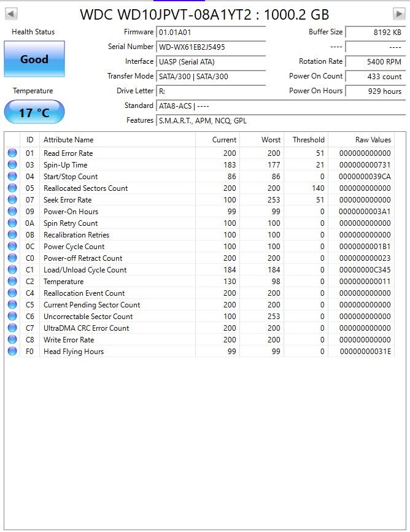
Task: Click status orb for Power-On Hours row
Action: point(12,212)
